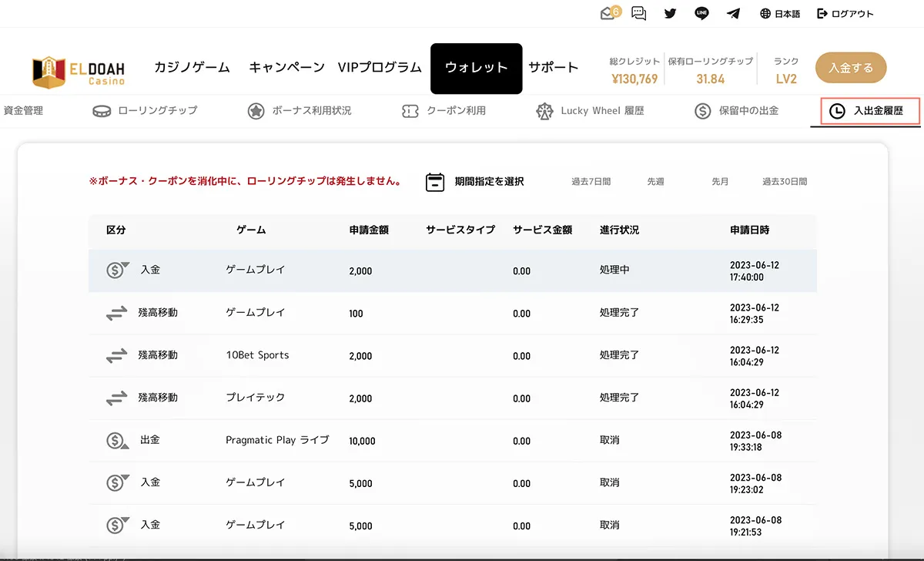
Task: Click the Lucky Wheel 履歴 wheel icon
Action: pyautogui.click(x=545, y=111)
